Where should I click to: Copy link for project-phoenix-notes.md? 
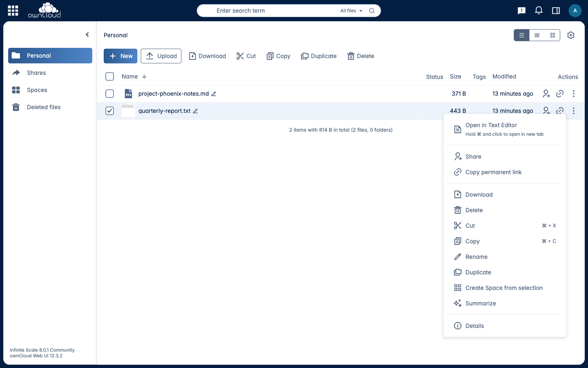560,94
